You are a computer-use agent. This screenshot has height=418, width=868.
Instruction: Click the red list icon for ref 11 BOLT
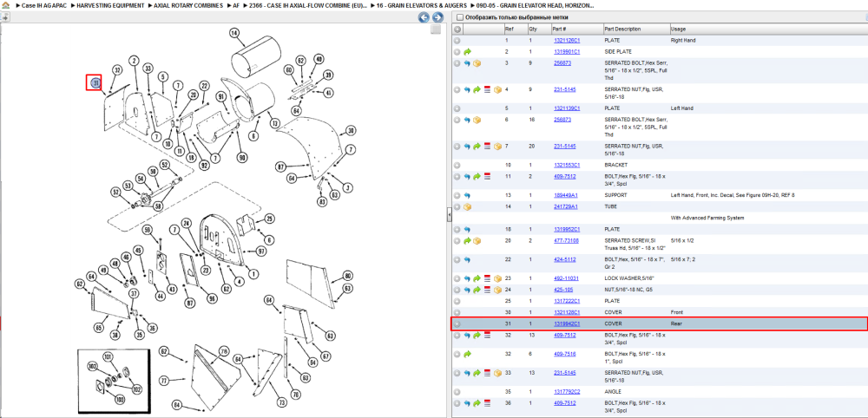(487, 177)
